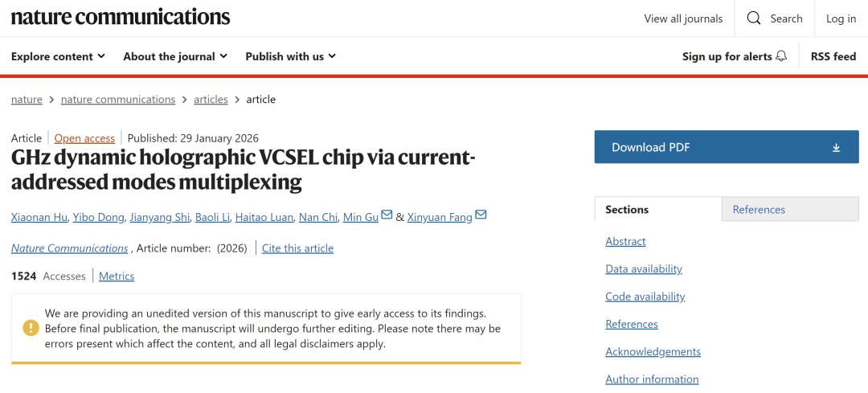Screen dimensions: 868x393
Task: Expand the Publish with us menu
Action: point(290,56)
